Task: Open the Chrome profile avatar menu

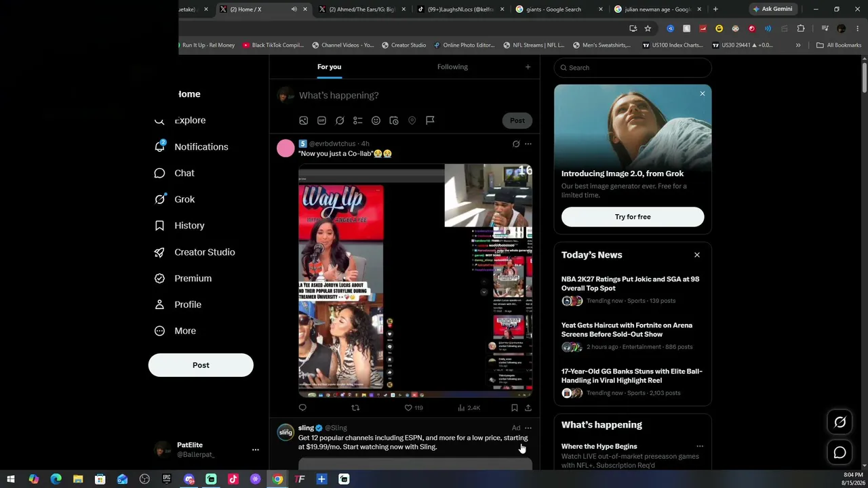Action: (842, 28)
